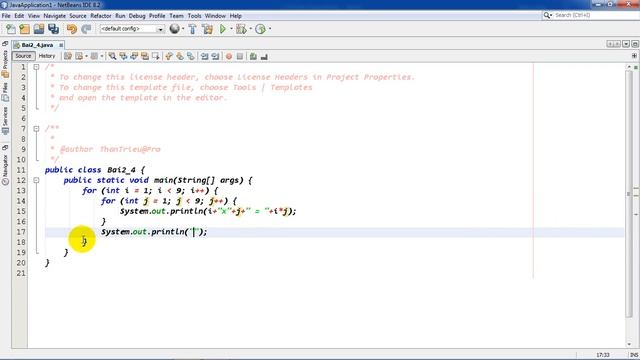Close the Bai2_4.java tab
Viewport: 640px width, 360px height.
click(61, 45)
